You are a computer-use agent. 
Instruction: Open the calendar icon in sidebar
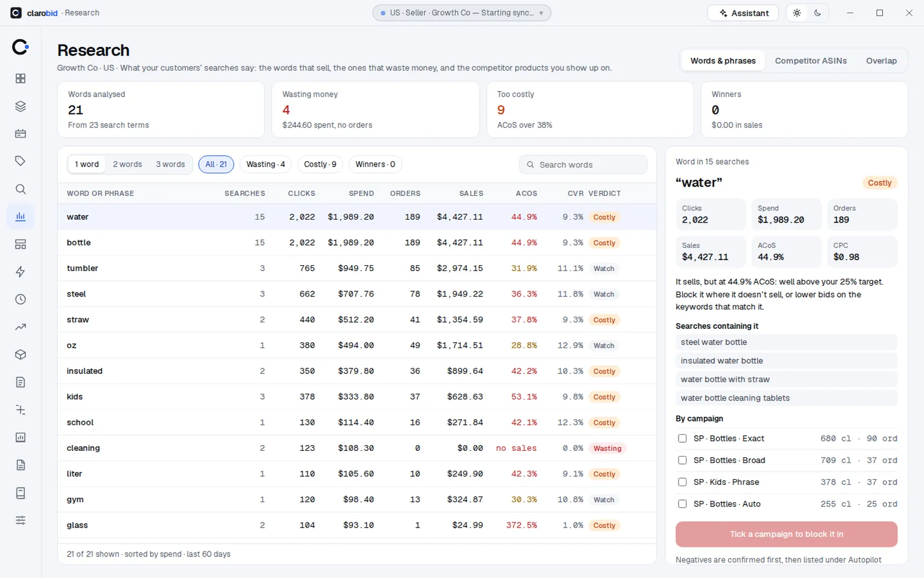pyautogui.click(x=20, y=134)
